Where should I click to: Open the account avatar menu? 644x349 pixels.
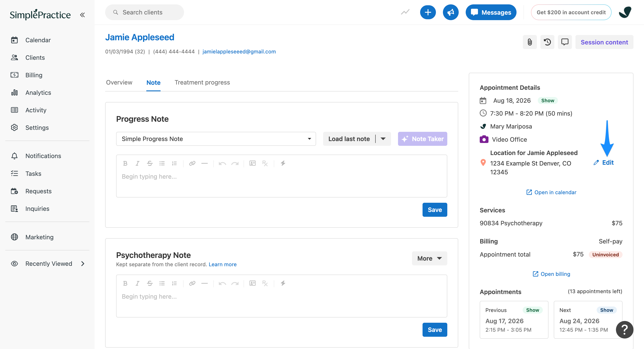tap(625, 12)
